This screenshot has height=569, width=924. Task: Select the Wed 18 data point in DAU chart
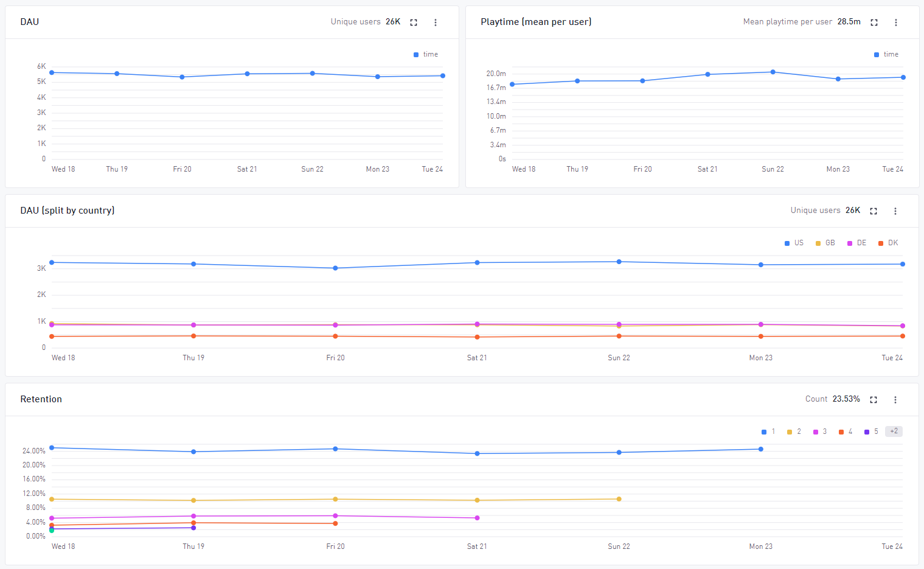point(52,72)
